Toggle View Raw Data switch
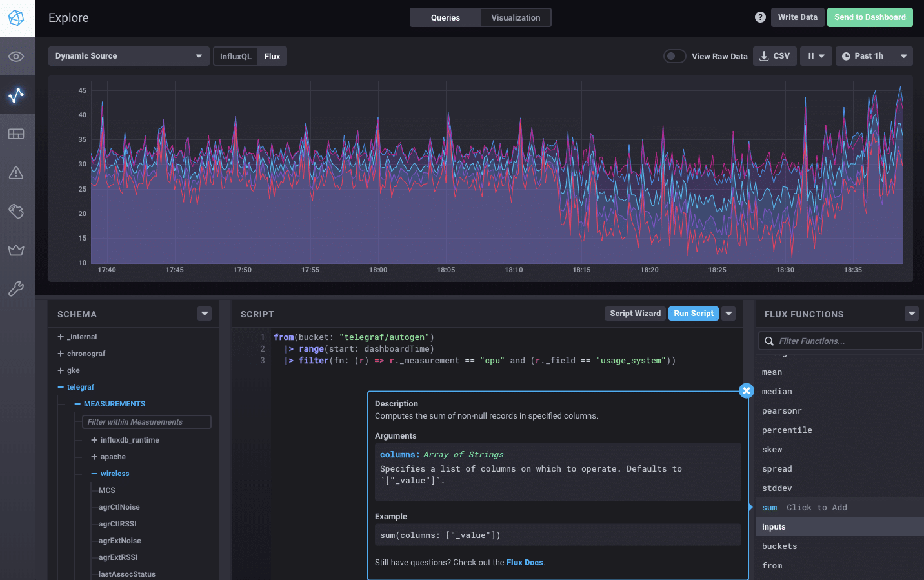This screenshot has height=580, width=924. point(674,56)
